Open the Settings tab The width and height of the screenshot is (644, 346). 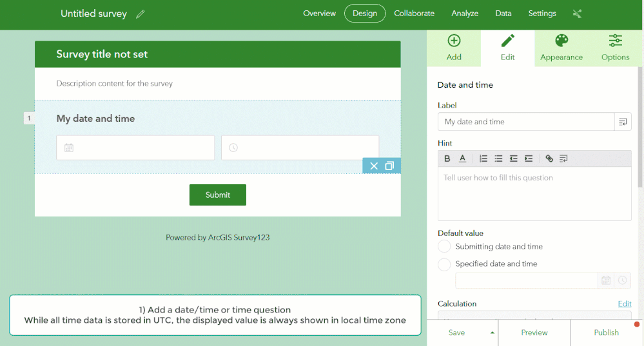(x=542, y=13)
